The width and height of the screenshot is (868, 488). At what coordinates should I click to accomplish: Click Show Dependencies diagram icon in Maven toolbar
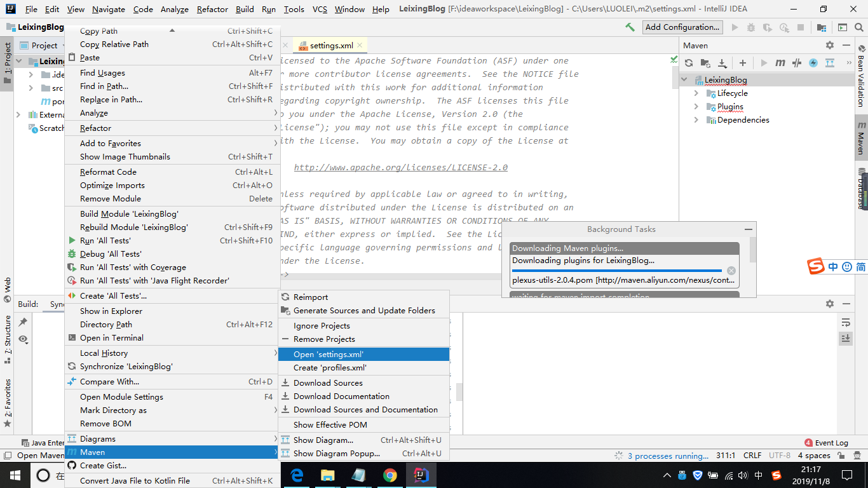(x=830, y=63)
